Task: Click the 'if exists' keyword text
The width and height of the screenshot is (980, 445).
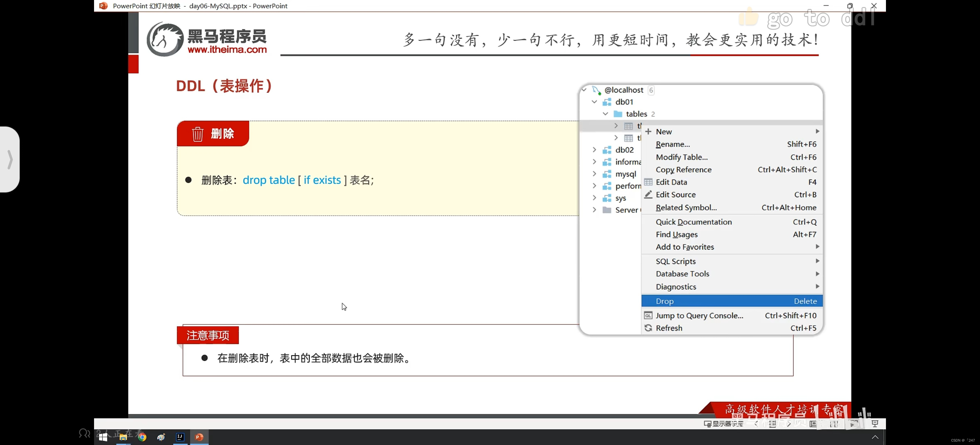Action: 322,180
